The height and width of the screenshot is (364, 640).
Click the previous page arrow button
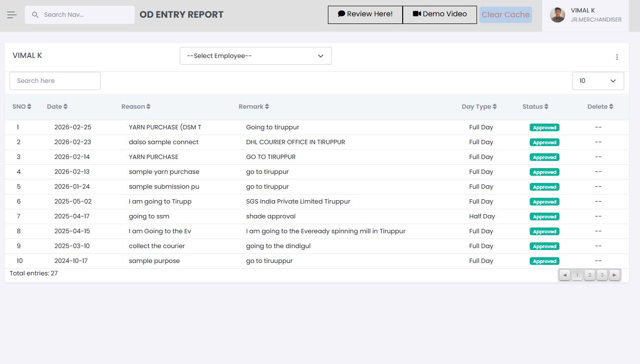pyautogui.click(x=565, y=275)
